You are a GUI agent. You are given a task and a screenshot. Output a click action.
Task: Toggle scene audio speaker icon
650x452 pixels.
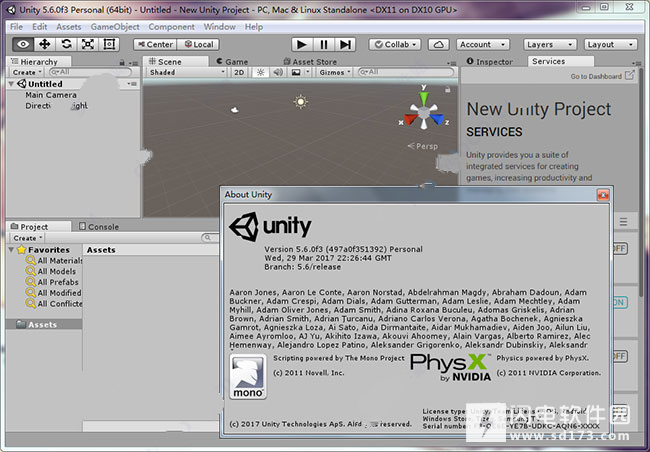click(278, 72)
